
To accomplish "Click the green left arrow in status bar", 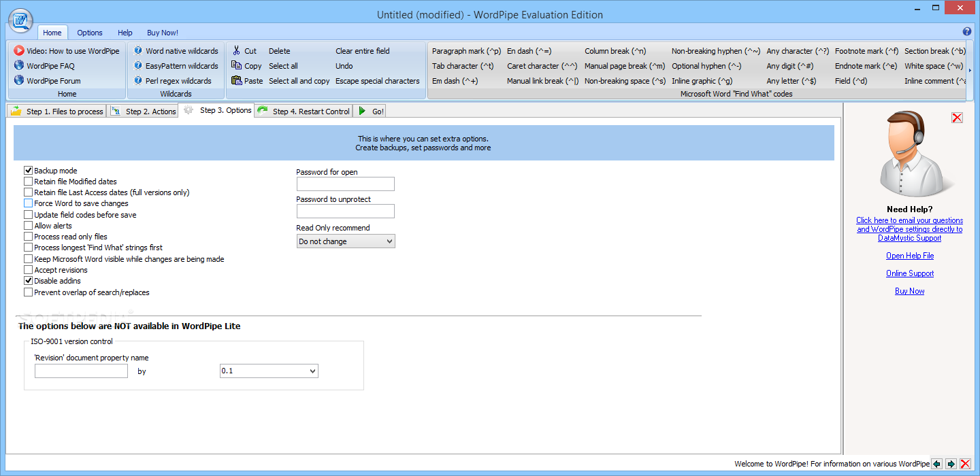I will point(937,464).
